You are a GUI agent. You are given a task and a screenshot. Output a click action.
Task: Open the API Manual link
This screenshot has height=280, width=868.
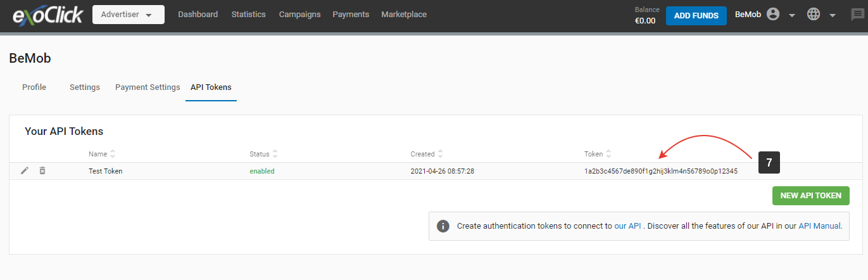point(819,226)
